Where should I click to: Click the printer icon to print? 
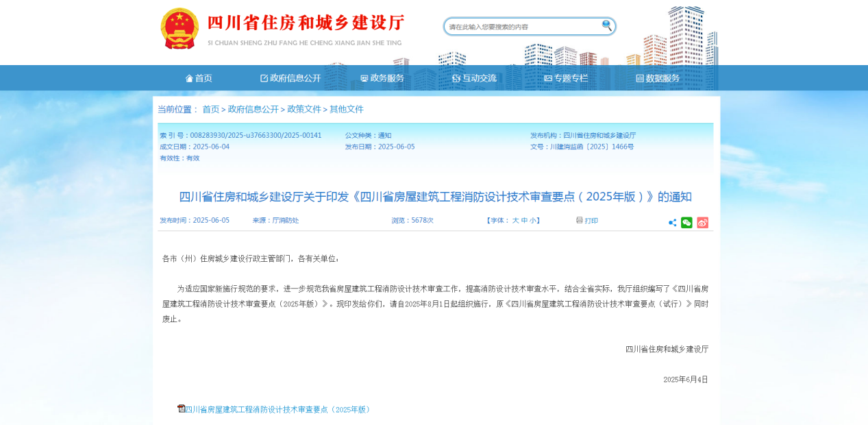pos(580,221)
